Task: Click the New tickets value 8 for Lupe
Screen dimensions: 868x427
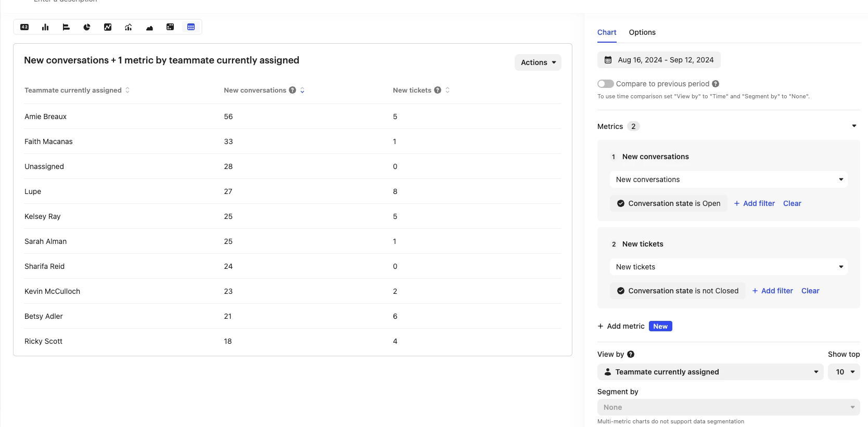Action: click(x=395, y=191)
